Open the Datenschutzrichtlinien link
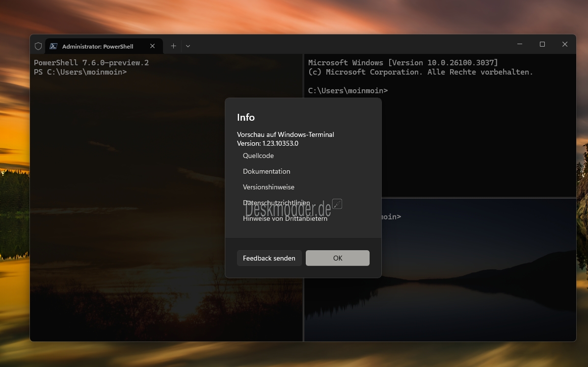This screenshot has width=588, height=367. click(276, 203)
